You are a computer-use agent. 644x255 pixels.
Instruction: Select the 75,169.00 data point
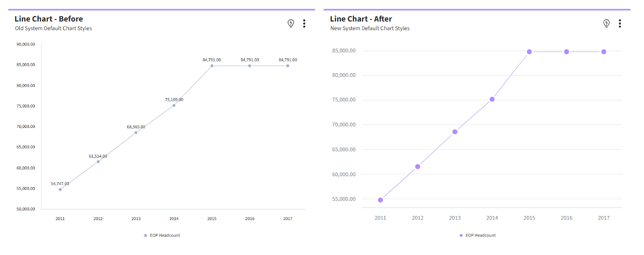click(174, 105)
